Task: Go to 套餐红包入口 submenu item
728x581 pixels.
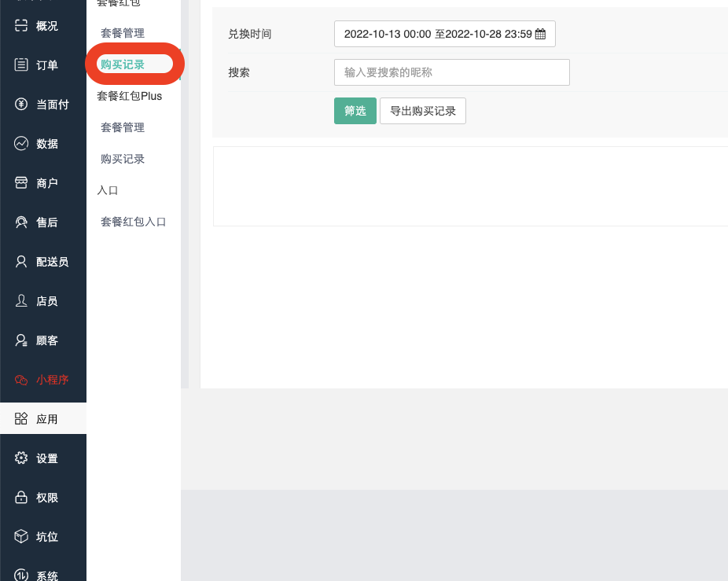Action: (x=134, y=222)
